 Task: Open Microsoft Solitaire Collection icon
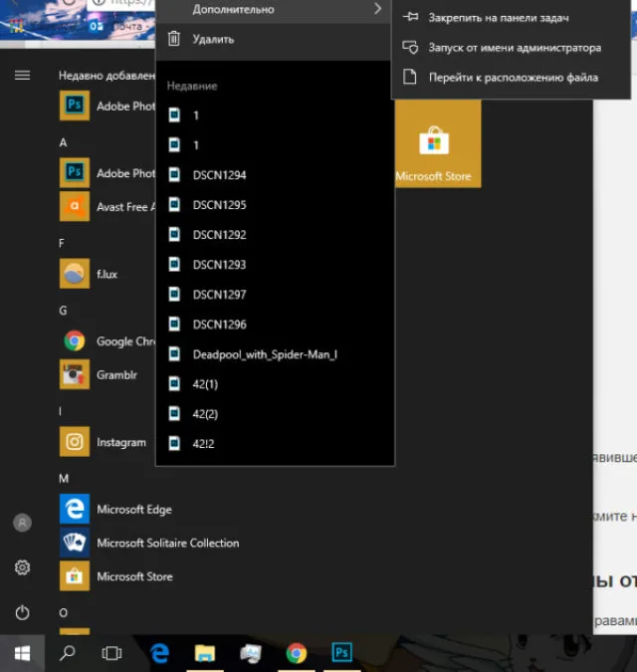(75, 543)
